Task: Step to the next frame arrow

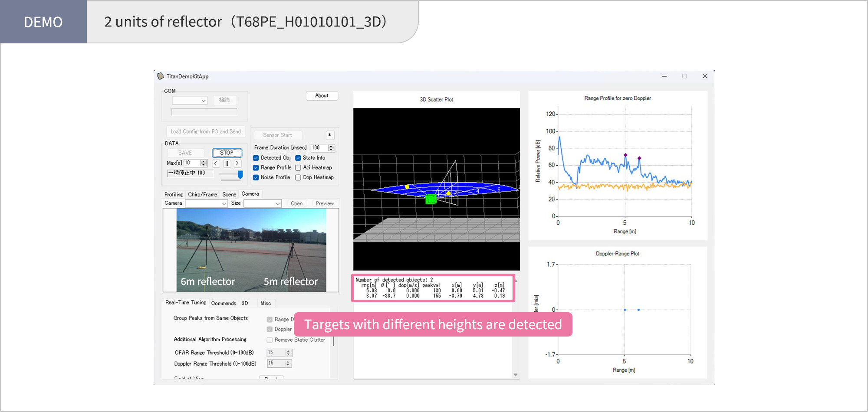Action: 237,163
